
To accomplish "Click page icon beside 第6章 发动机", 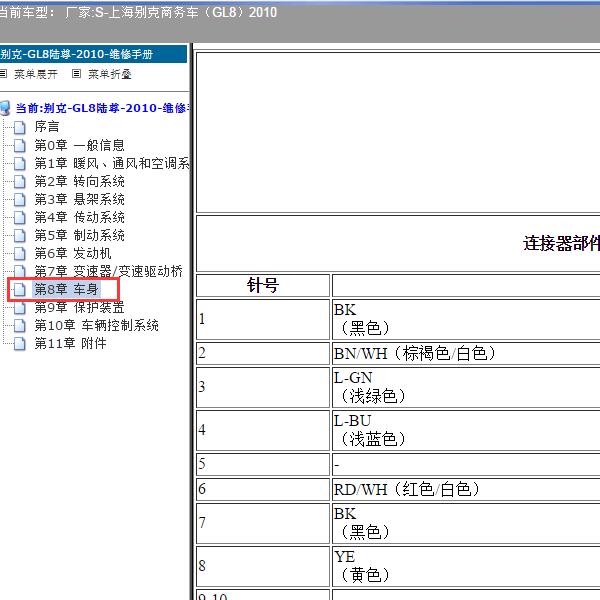I will [x=20, y=253].
